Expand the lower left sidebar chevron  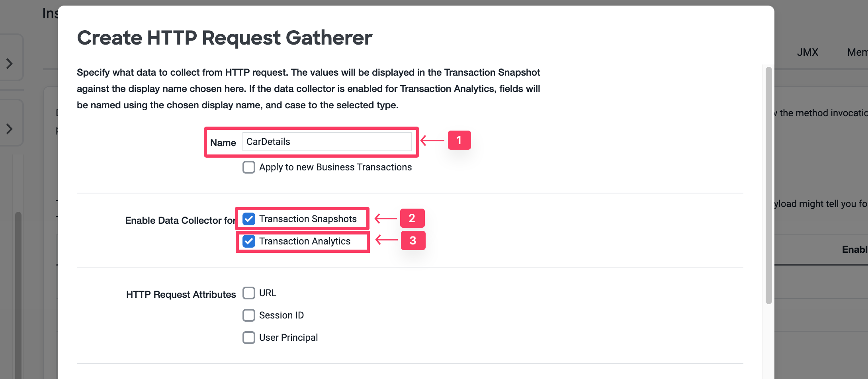pyautogui.click(x=10, y=129)
